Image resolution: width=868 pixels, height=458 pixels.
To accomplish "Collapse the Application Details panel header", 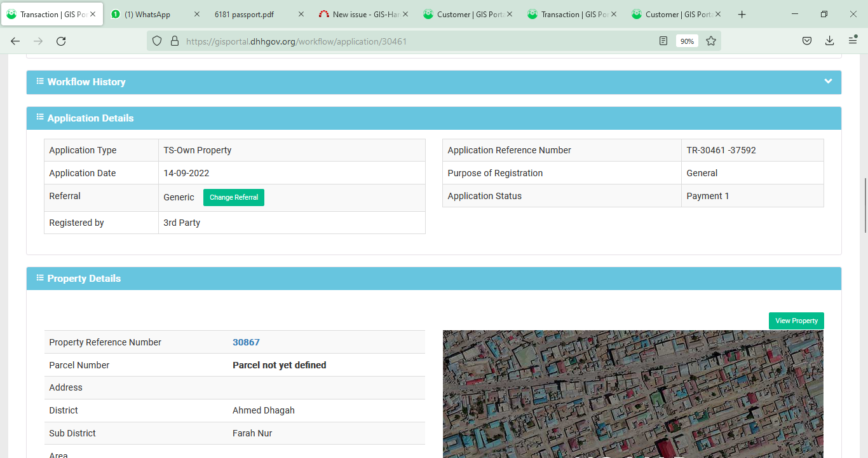I will coord(434,118).
